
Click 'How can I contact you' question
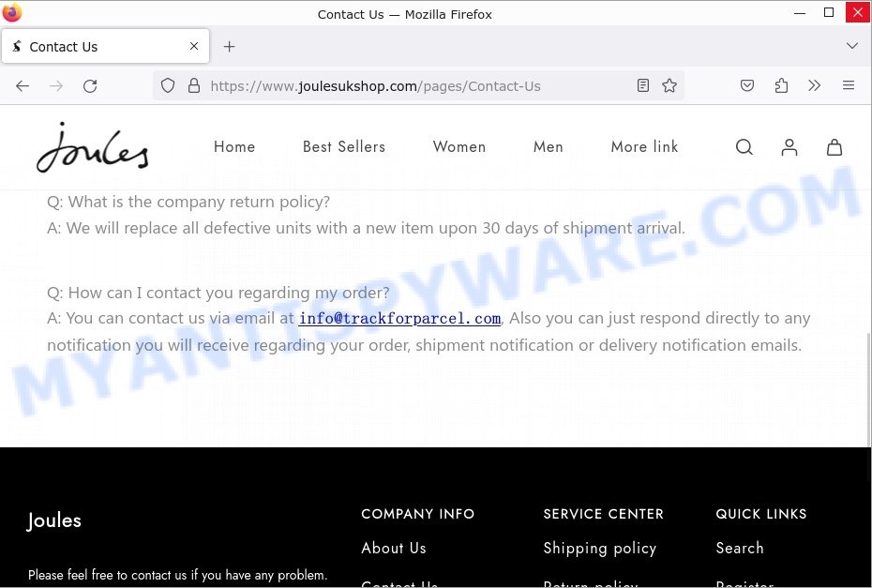pyautogui.click(x=218, y=293)
